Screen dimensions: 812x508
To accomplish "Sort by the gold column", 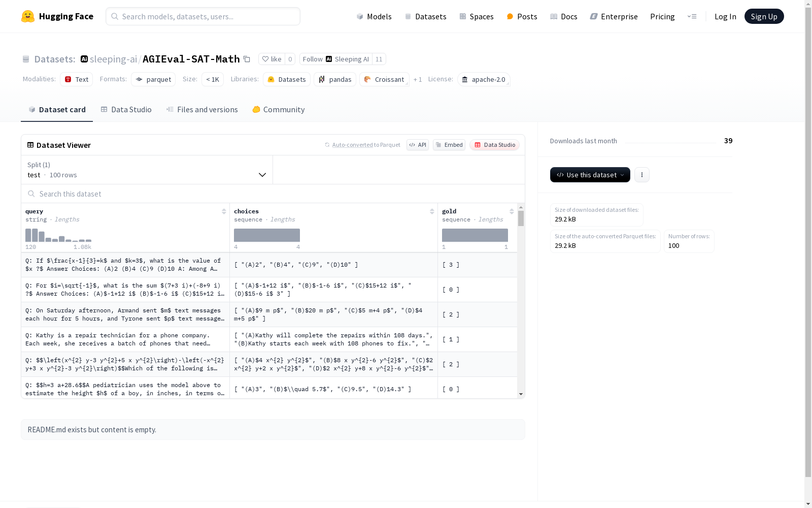I will click(x=512, y=211).
